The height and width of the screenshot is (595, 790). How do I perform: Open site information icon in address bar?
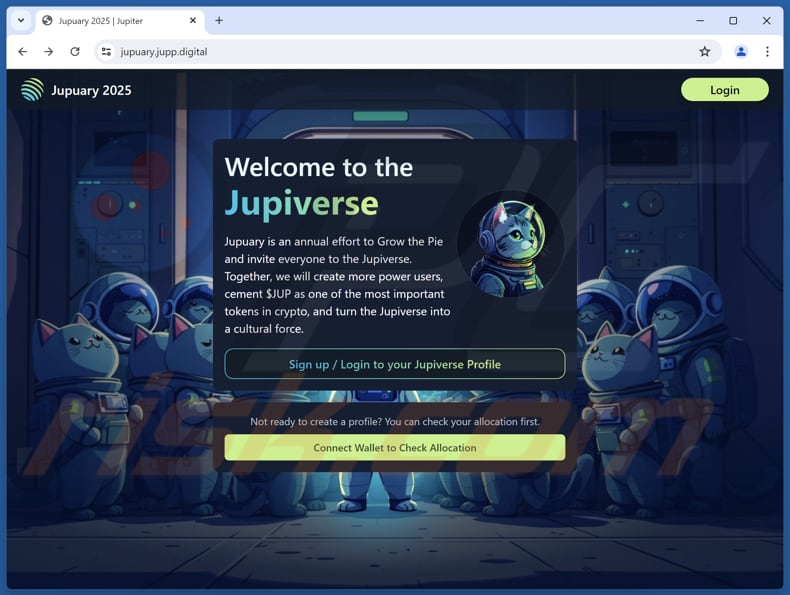[x=106, y=51]
